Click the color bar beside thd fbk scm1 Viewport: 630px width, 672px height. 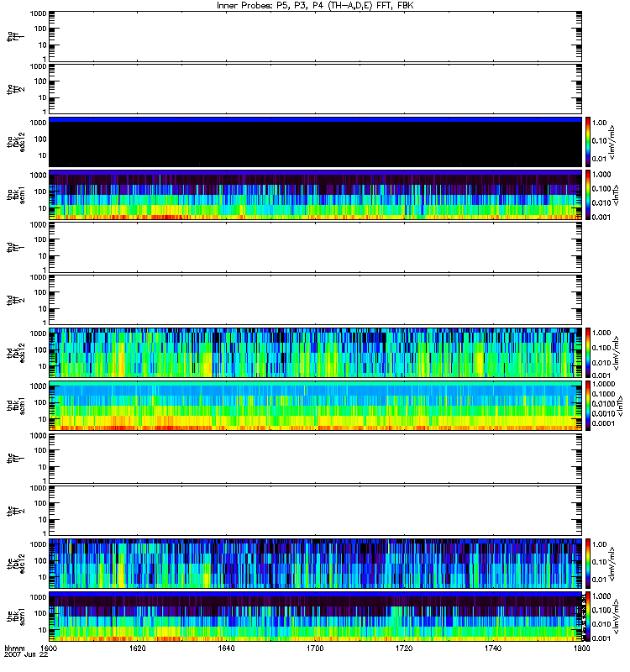pos(588,406)
